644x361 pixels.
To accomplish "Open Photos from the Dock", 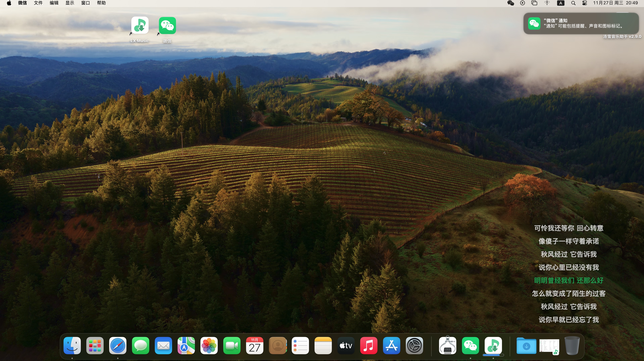I will click(209, 346).
